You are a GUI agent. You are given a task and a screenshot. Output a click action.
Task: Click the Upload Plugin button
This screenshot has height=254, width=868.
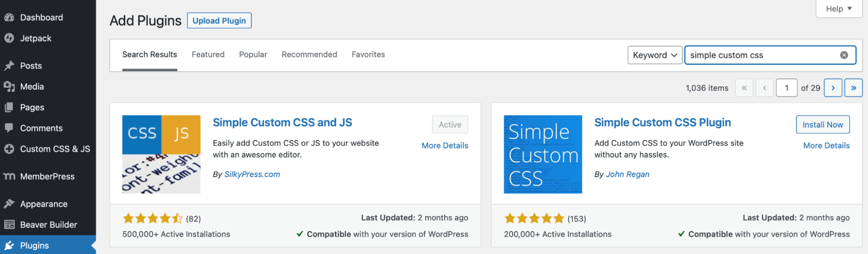(x=219, y=20)
